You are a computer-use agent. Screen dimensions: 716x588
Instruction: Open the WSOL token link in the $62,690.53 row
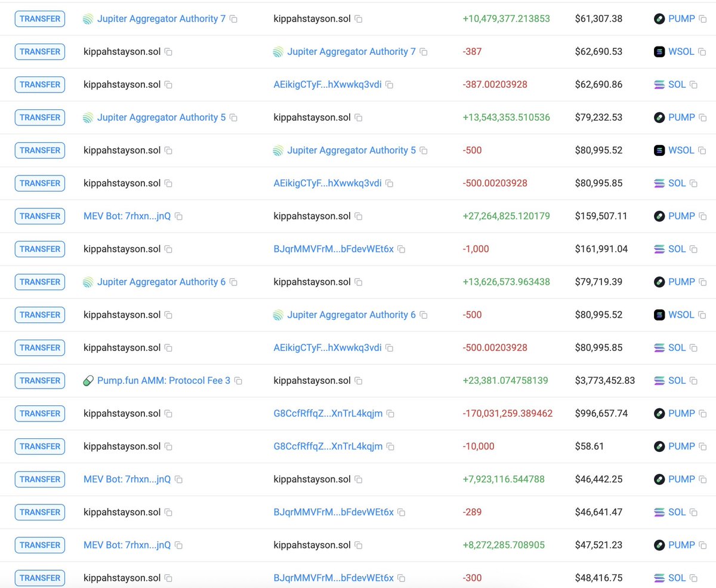(x=681, y=52)
